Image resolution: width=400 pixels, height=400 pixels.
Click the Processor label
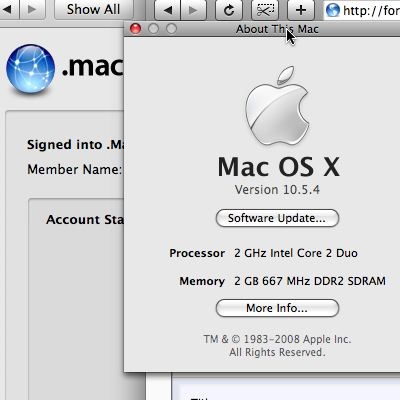pos(197,253)
